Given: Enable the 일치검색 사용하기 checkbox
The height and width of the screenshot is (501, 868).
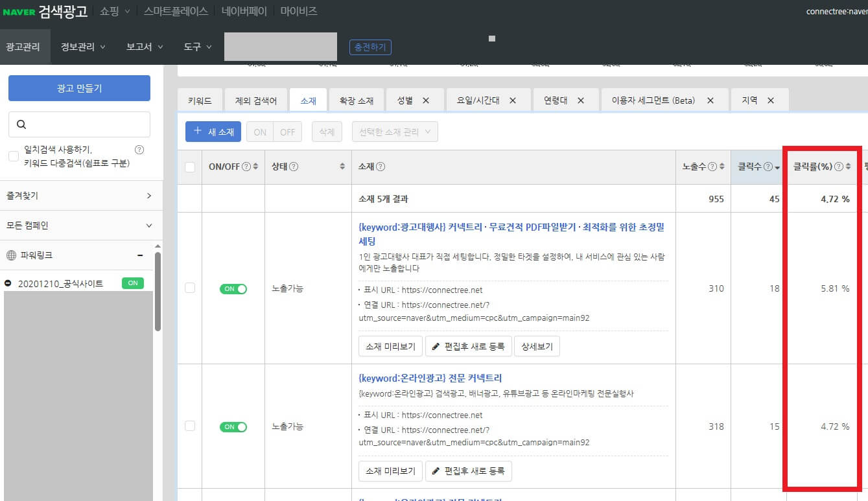Looking at the screenshot, I should coord(13,156).
